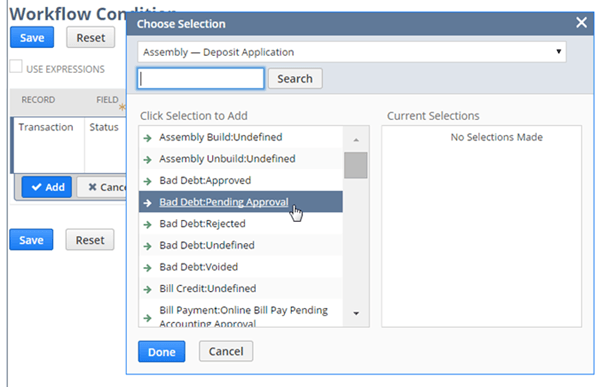Enable the Use Expressions checkbox
The height and width of the screenshot is (387, 599).
tap(16, 66)
